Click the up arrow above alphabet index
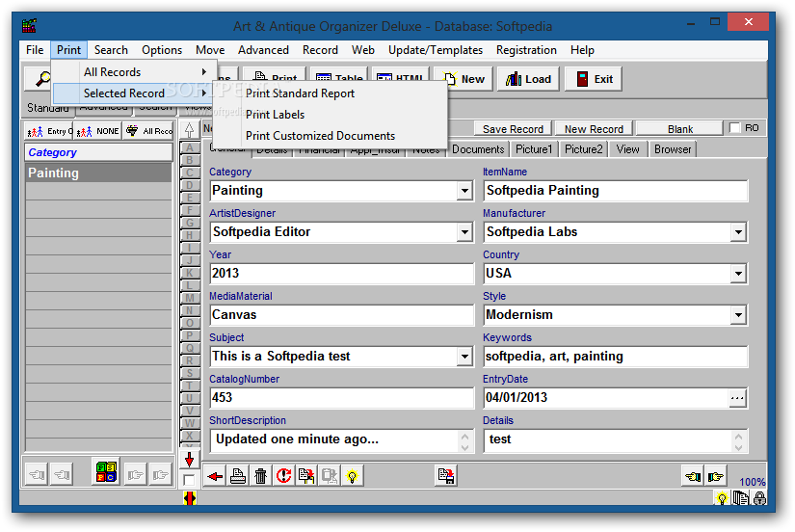 click(x=189, y=130)
